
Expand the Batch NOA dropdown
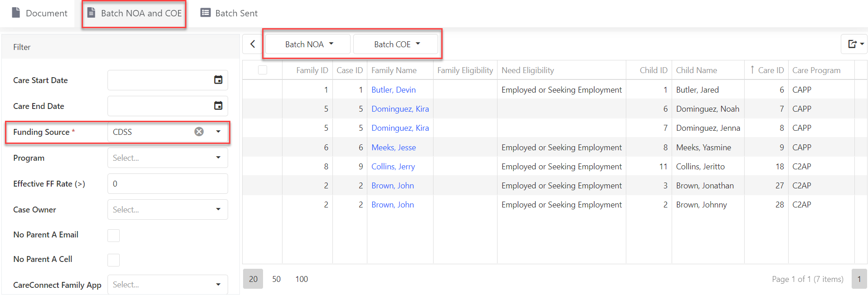tap(308, 44)
